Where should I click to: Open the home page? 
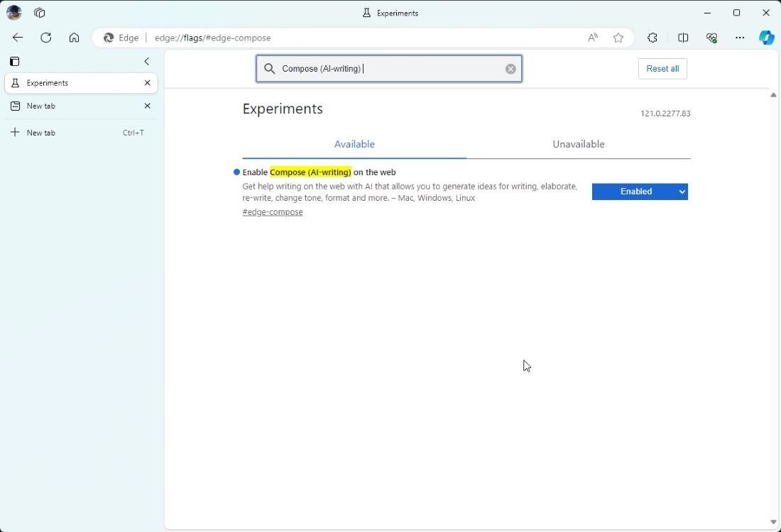click(75, 38)
